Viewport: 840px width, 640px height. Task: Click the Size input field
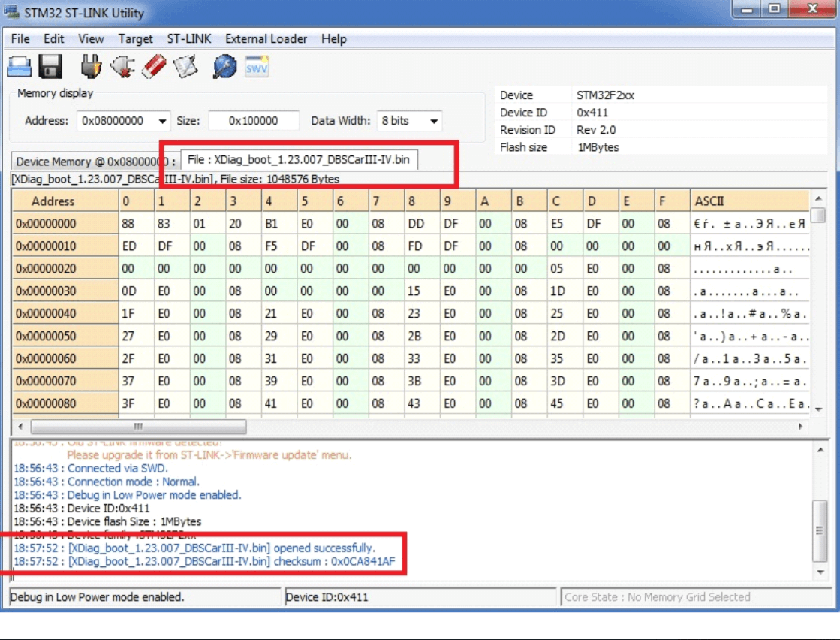(254, 121)
